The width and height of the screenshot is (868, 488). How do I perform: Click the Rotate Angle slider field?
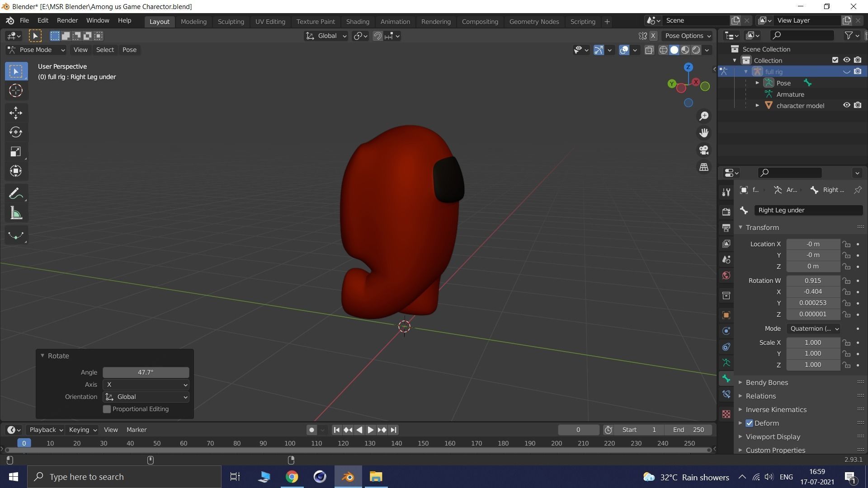coord(146,372)
